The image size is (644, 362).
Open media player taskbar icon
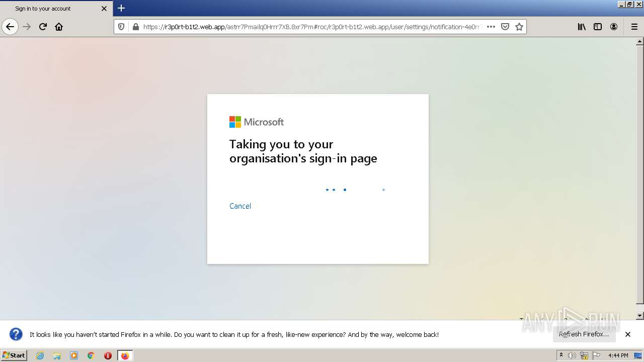coord(74,355)
